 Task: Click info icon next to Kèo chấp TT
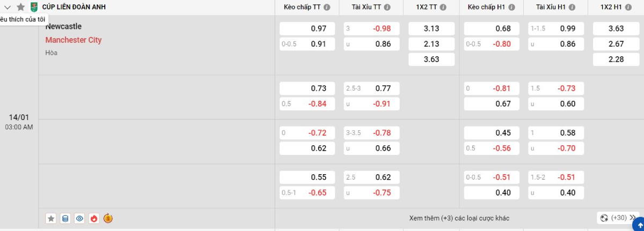click(327, 7)
